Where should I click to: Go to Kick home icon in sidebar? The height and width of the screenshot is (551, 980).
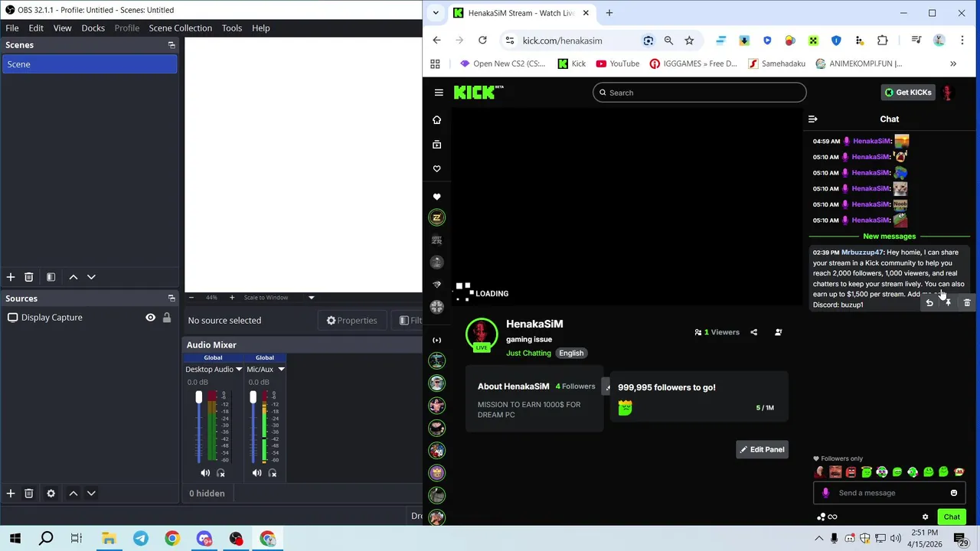pyautogui.click(x=436, y=120)
